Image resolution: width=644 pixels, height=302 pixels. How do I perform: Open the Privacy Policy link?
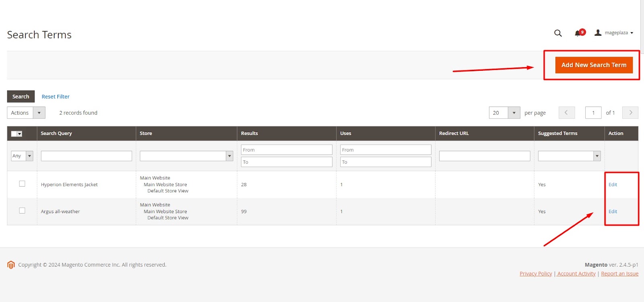click(x=536, y=273)
